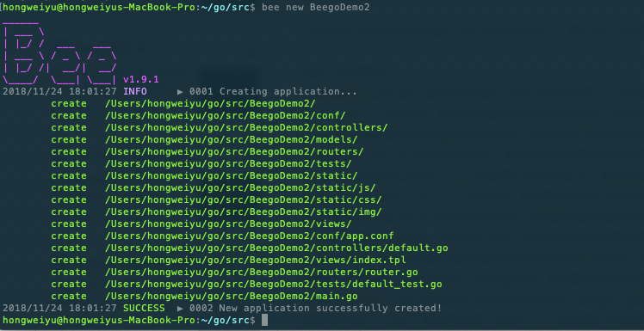Screen dimensions: 644x331
Task: Click the last prompt's hongweiyu@hongweiyus-MacBook-Pro text
Action: click(99, 320)
